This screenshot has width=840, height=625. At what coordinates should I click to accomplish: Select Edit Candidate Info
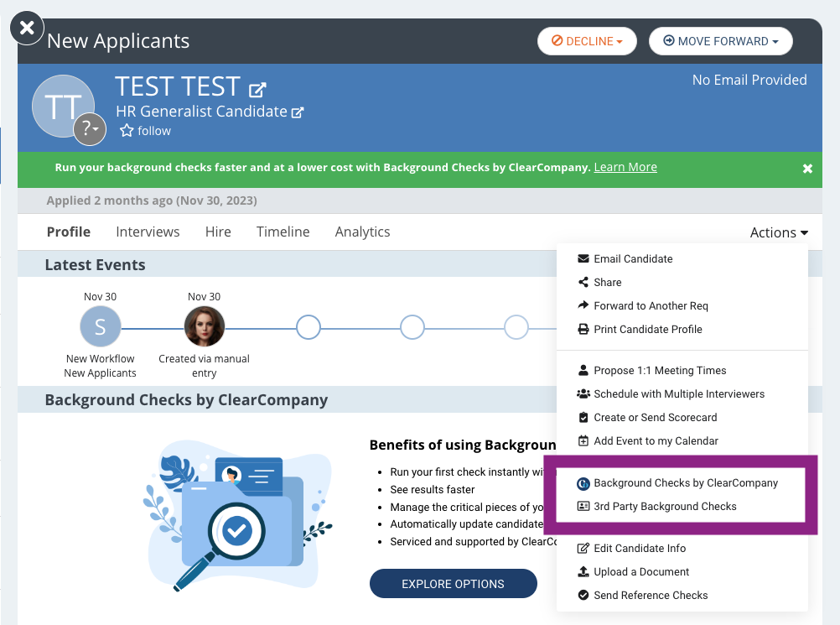(x=682, y=549)
